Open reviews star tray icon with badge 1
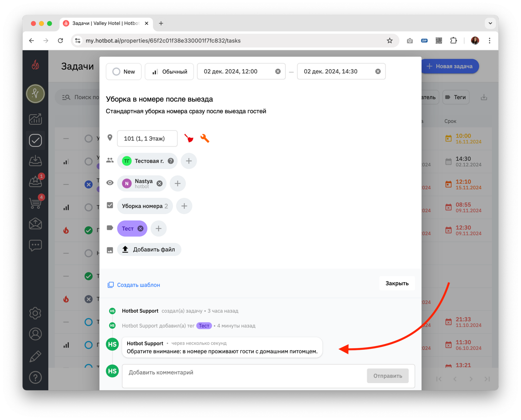Viewport: 521px width, 420px height. 35,182
